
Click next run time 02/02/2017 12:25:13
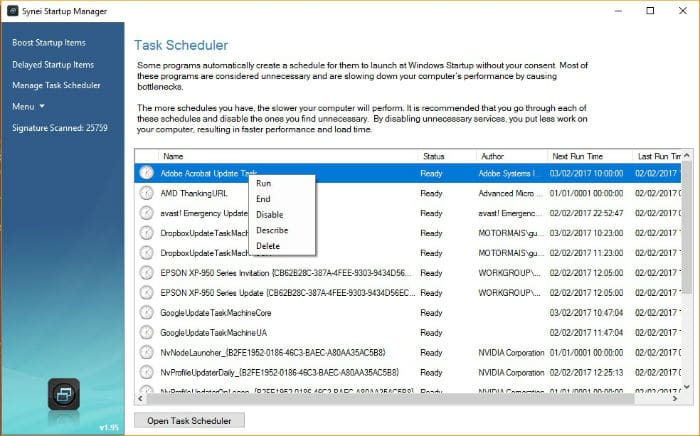click(x=586, y=372)
